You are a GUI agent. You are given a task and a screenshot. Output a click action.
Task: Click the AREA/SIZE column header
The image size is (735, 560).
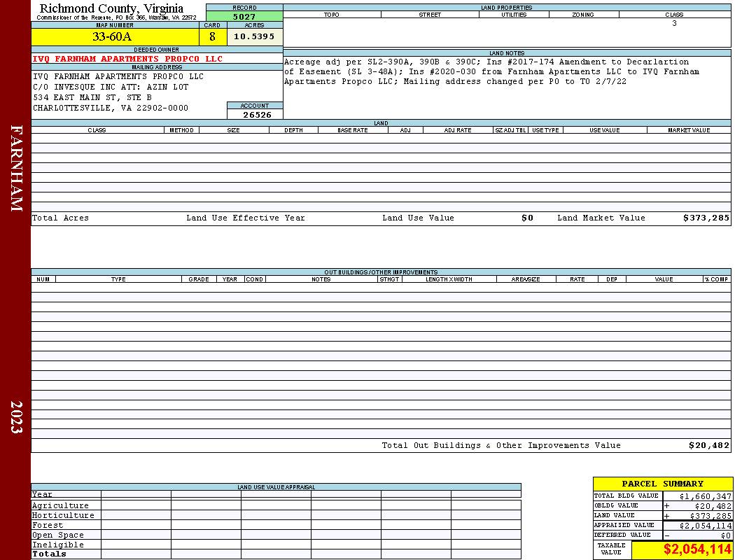click(526, 279)
